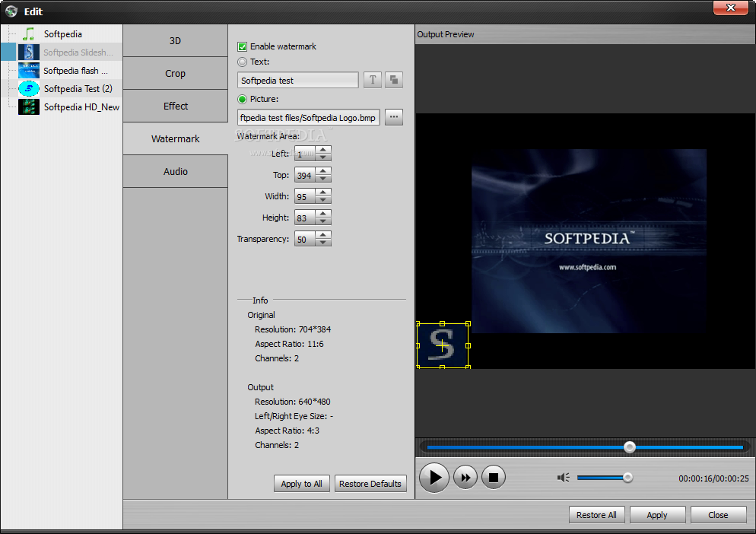This screenshot has width=756, height=534.
Task: Click the Close button
Action: tap(718, 515)
